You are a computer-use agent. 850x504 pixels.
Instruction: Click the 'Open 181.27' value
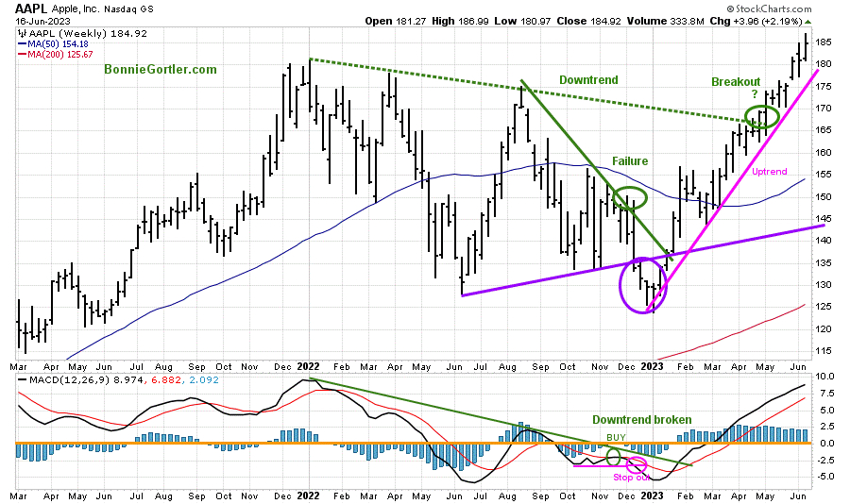point(395,21)
